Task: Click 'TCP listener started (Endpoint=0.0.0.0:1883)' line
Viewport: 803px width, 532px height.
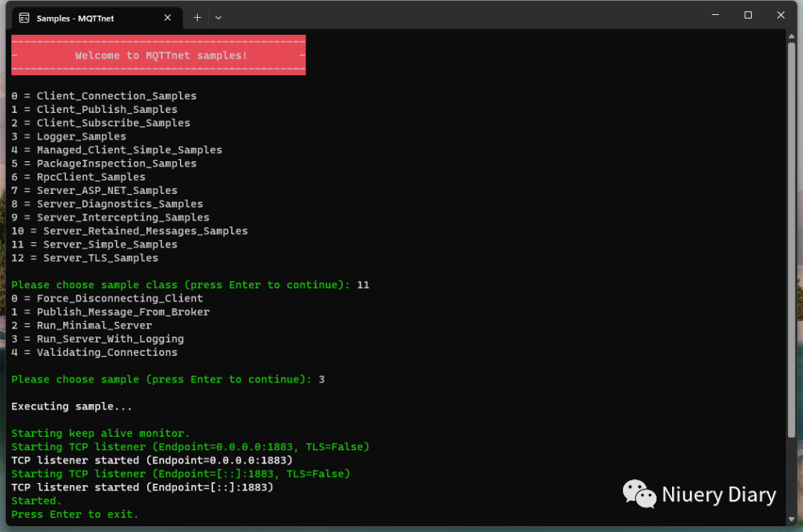Action: (152, 461)
